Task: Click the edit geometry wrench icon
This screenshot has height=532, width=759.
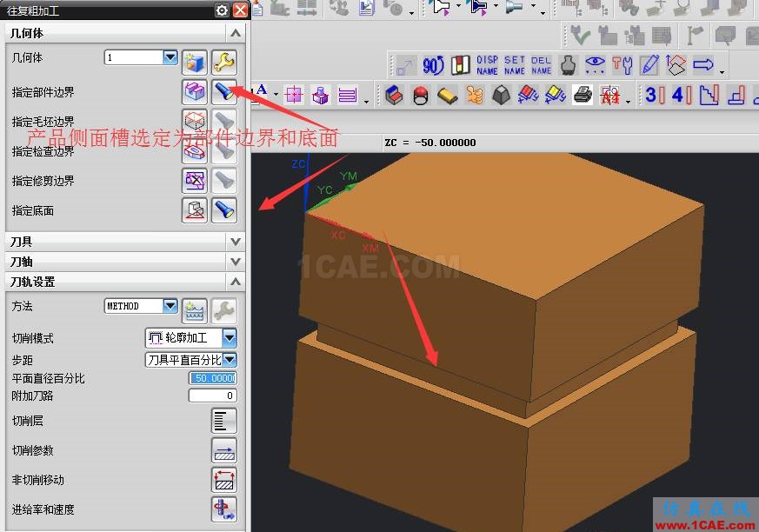Action: click(224, 63)
